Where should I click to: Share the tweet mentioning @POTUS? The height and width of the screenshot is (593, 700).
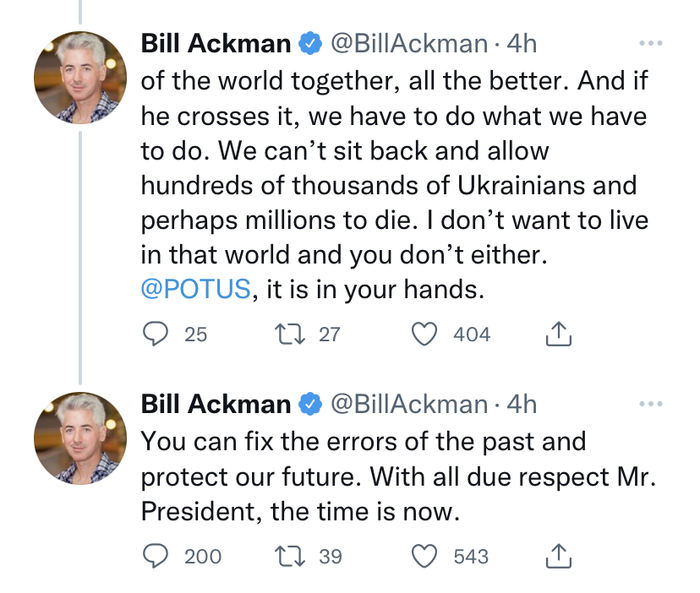click(x=559, y=335)
